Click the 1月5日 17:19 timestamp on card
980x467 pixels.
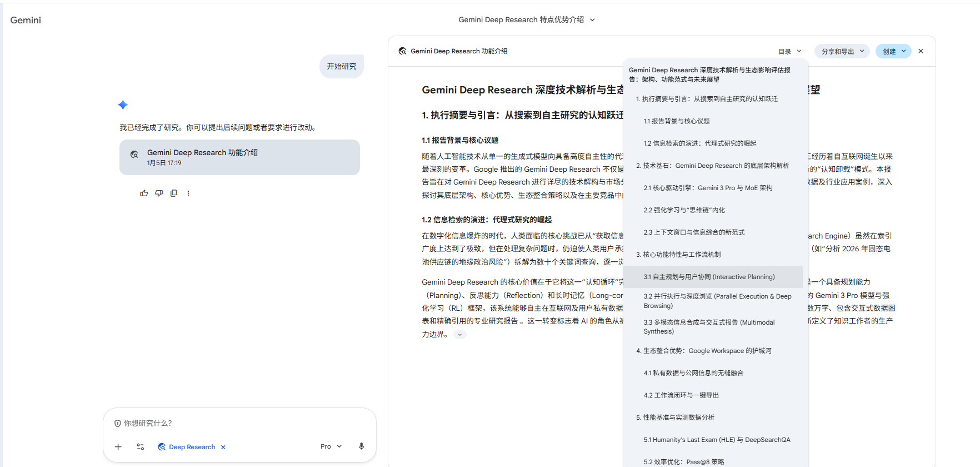tap(164, 163)
